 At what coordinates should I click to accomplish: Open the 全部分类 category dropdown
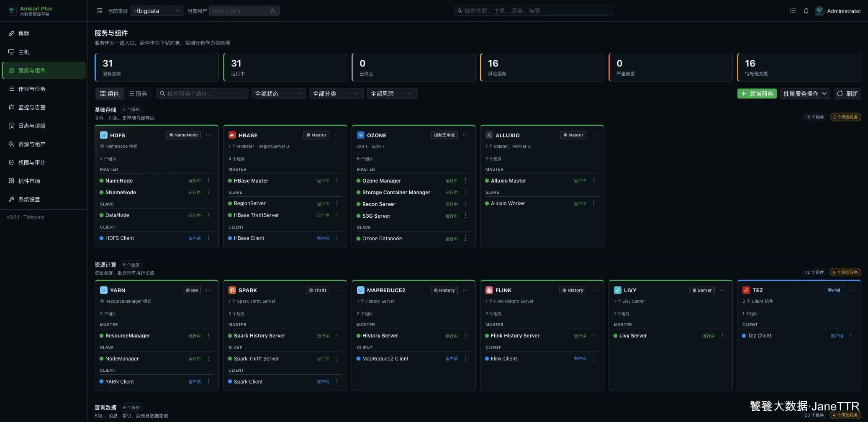pyautogui.click(x=336, y=94)
